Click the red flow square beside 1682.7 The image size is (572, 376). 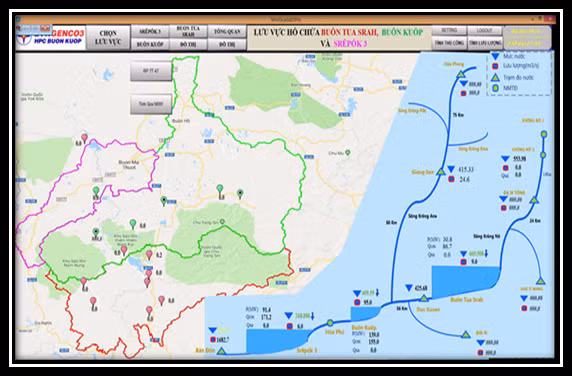213,340
